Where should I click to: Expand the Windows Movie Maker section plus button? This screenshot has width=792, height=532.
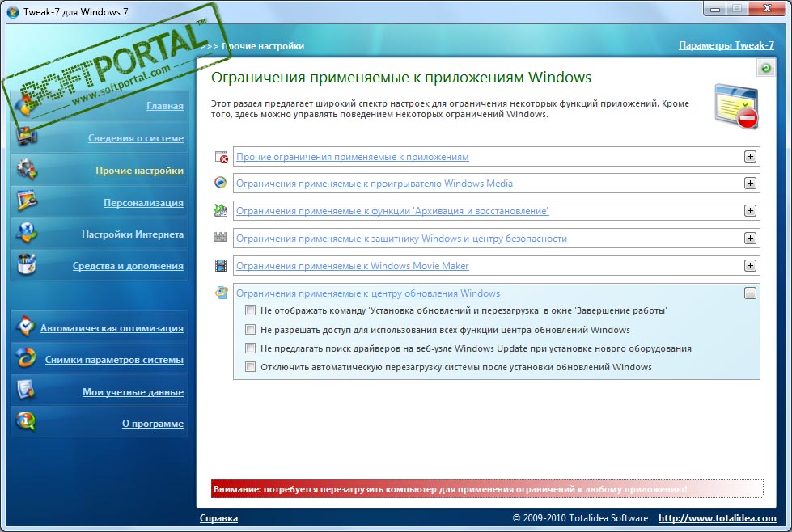coord(750,265)
